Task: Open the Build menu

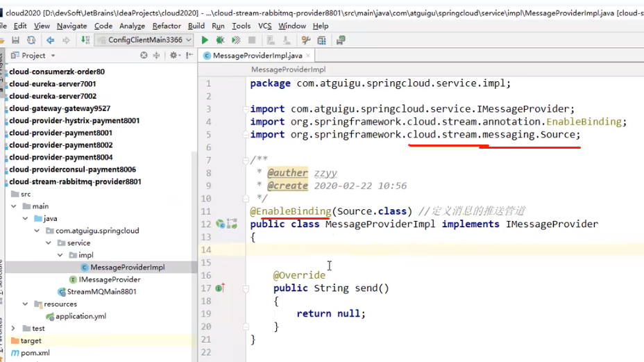Action: (x=196, y=26)
